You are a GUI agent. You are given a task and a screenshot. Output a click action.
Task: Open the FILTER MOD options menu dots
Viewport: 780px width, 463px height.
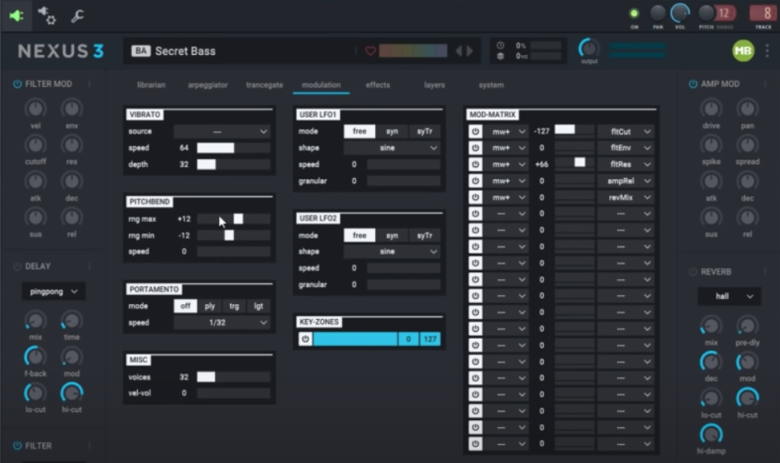pos(90,84)
